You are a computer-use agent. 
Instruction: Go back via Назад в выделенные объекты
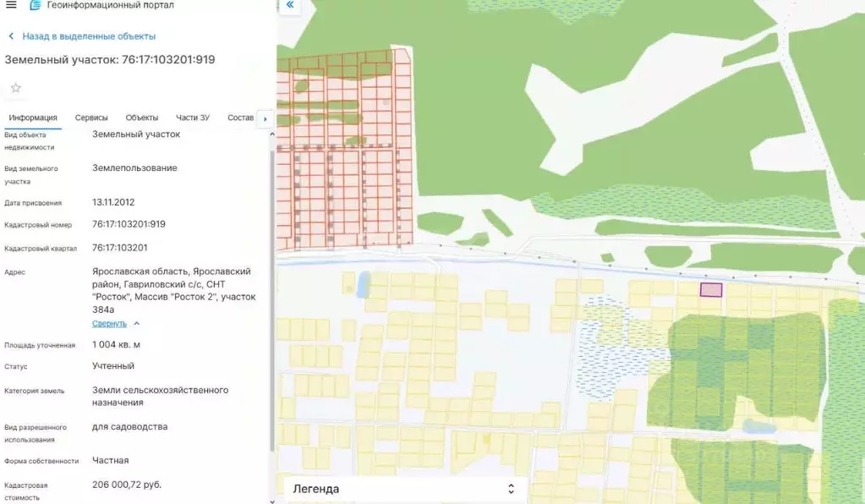pyautogui.click(x=88, y=36)
